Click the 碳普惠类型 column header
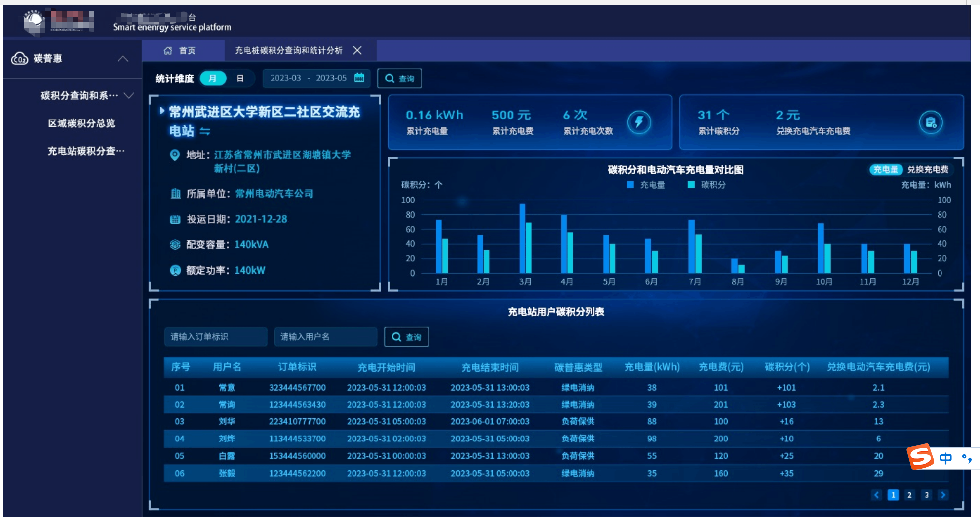The width and height of the screenshot is (980, 520). click(x=578, y=367)
